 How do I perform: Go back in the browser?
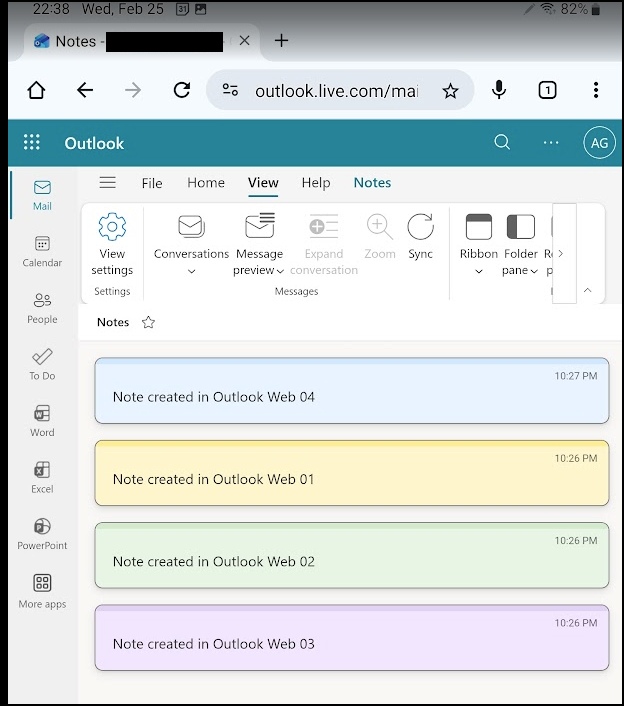(x=85, y=91)
